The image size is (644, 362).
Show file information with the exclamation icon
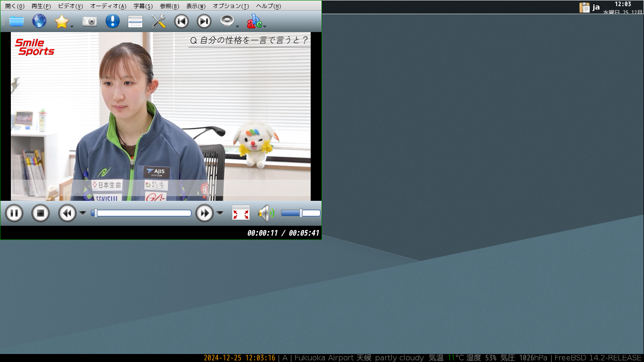point(112,21)
